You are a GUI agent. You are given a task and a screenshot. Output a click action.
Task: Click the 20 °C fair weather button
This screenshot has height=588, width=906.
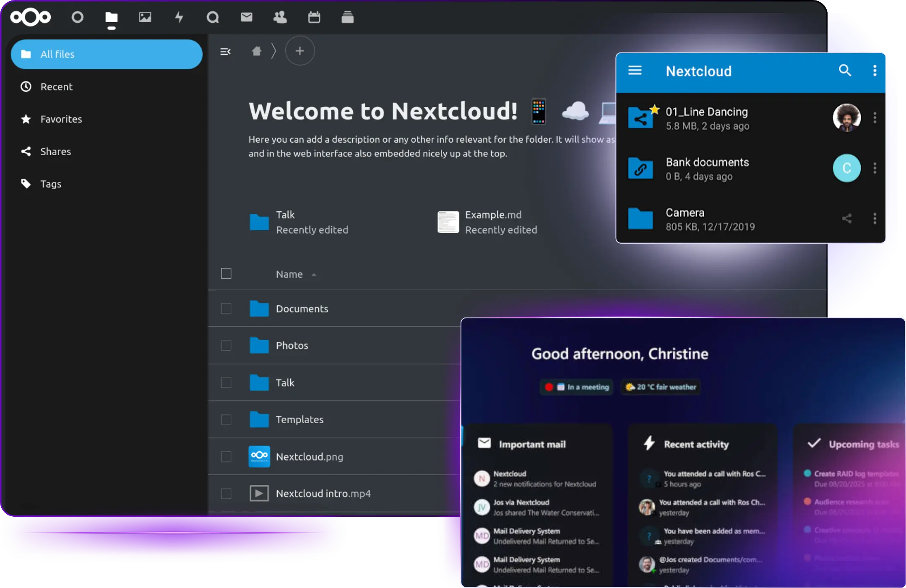pos(661,387)
